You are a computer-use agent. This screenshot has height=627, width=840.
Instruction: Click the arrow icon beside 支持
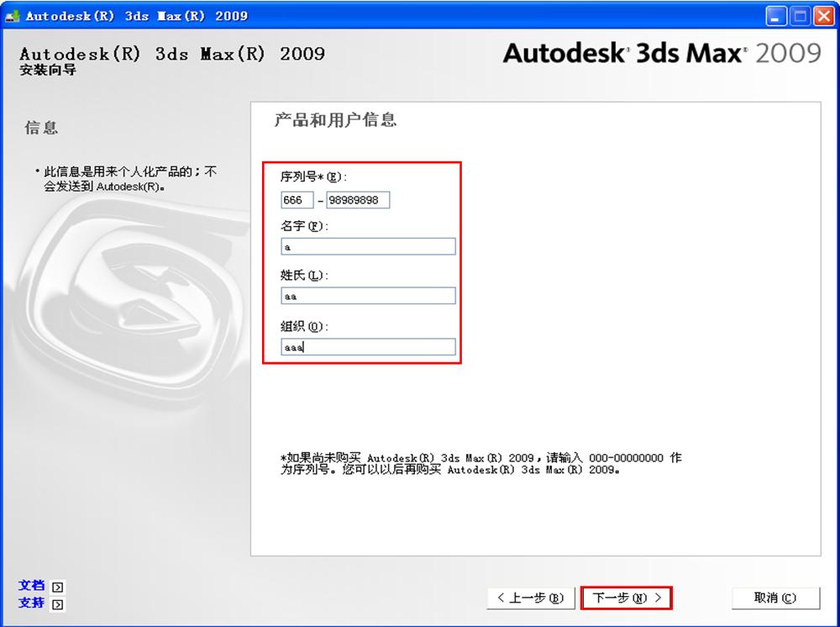[x=57, y=604]
